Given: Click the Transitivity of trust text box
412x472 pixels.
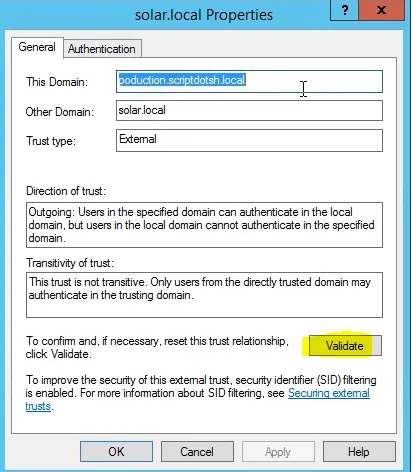Looking at the screenshot, I should tap(204, 295).
